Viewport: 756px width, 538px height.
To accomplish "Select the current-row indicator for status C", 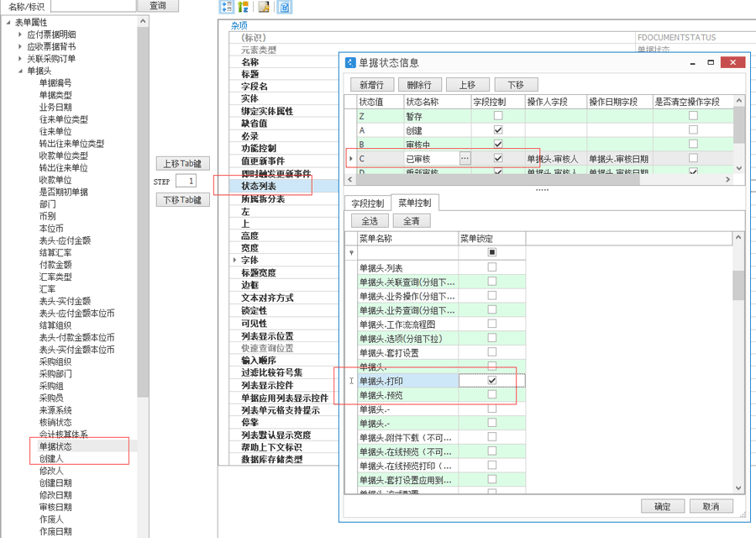I will click(350, 158).
